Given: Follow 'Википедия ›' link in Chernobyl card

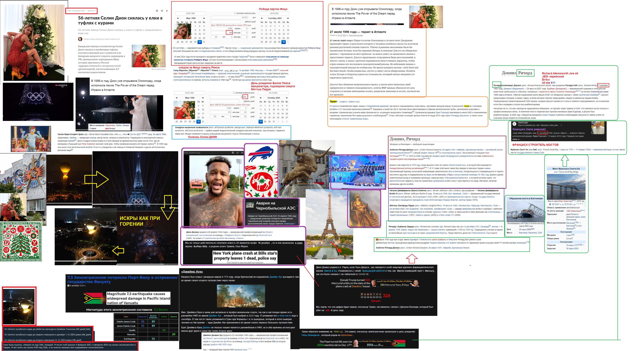Looking at the screenshot, I should [289, 224].
